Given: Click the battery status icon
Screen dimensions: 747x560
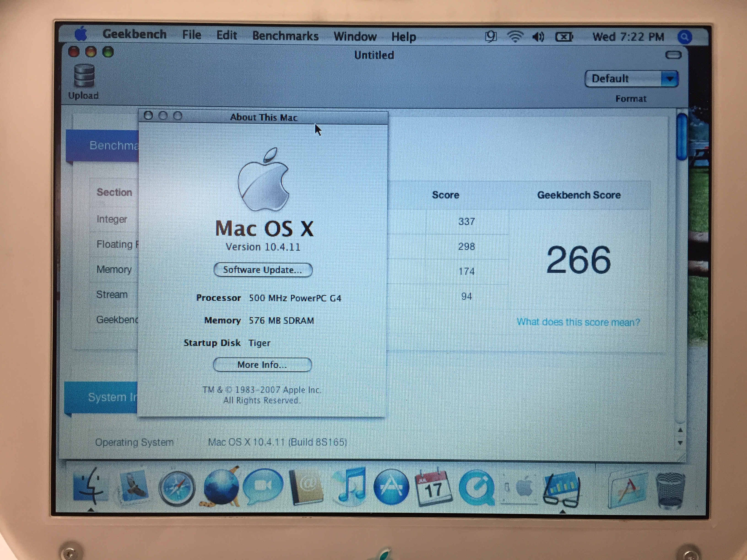Looking at the screenshot, I should pos(564,37).
